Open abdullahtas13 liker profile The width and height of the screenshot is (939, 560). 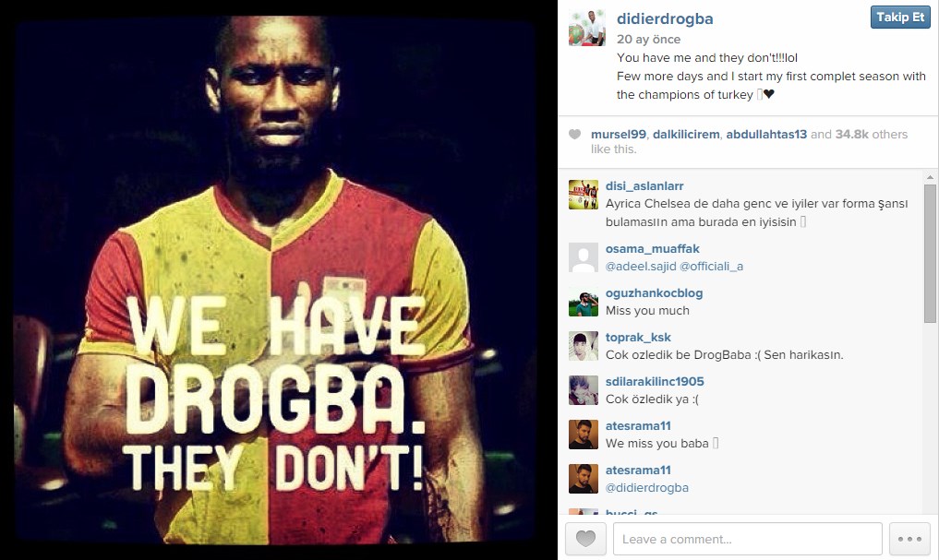click(766, 135)
